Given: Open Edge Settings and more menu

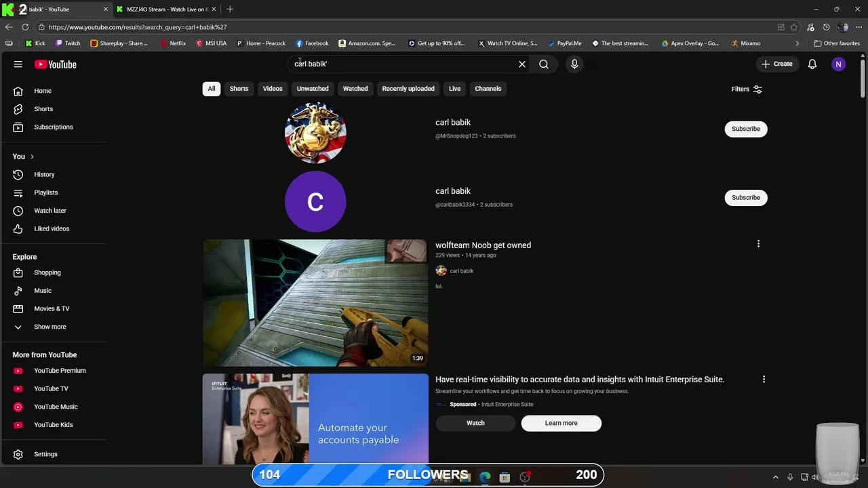Looking at the screenshot, I should tap(859, 27).
